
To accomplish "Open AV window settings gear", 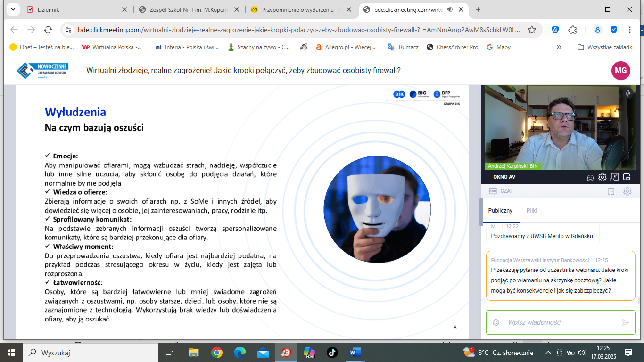I will pyautogui.click(x=602, y=177).
